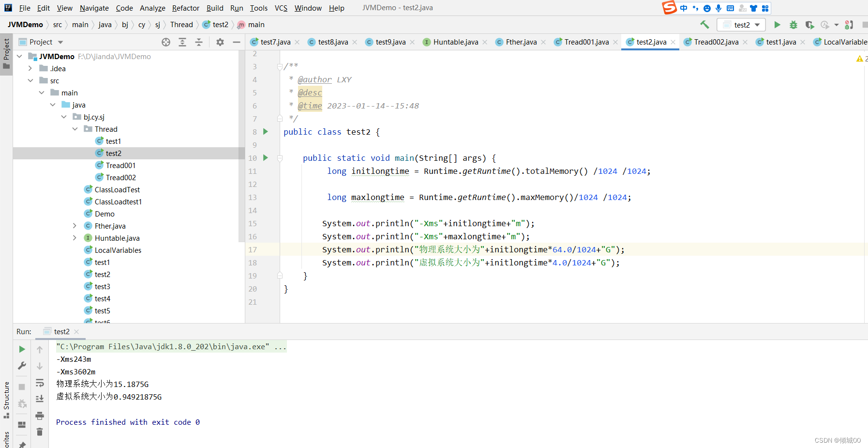The height and width of the screenshot is (448, 868).
Task: Clear all console output trash icon
Action: (40, 432)
